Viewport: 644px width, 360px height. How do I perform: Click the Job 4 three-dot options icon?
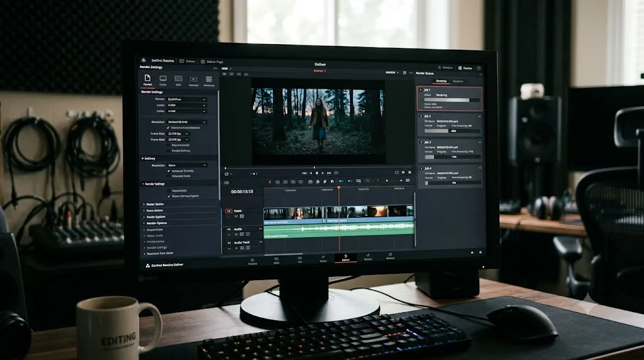(479, 168)
